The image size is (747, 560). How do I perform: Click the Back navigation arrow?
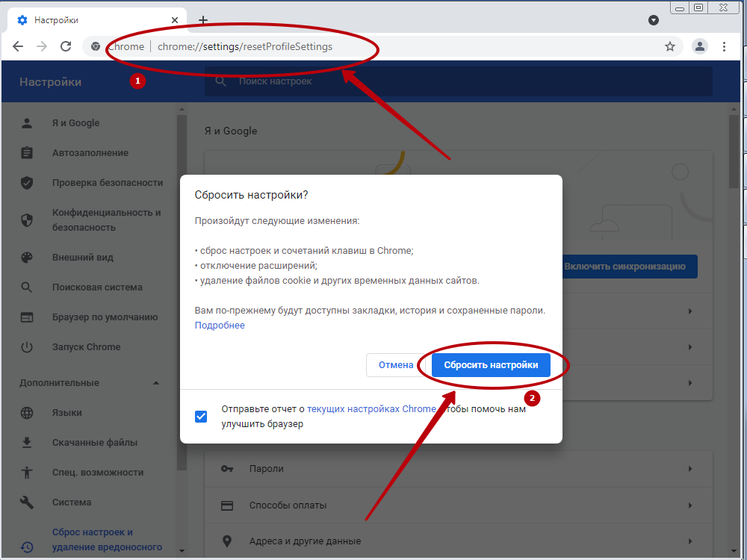click(x=18, y=46)
